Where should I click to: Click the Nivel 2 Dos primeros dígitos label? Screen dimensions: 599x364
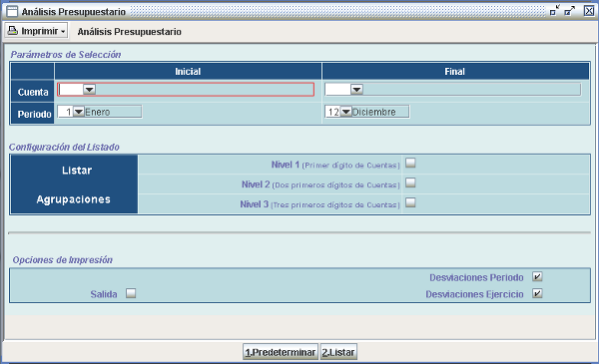pyautogui.click(x=320, y=184)
